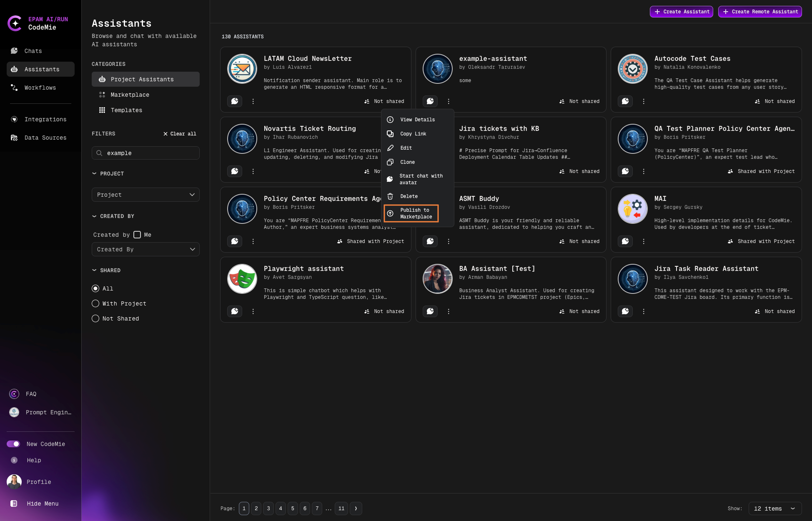The width and height of the screenshot is (812, 521).
Task: Click the Create Assistant button
Action: (682, 12)
